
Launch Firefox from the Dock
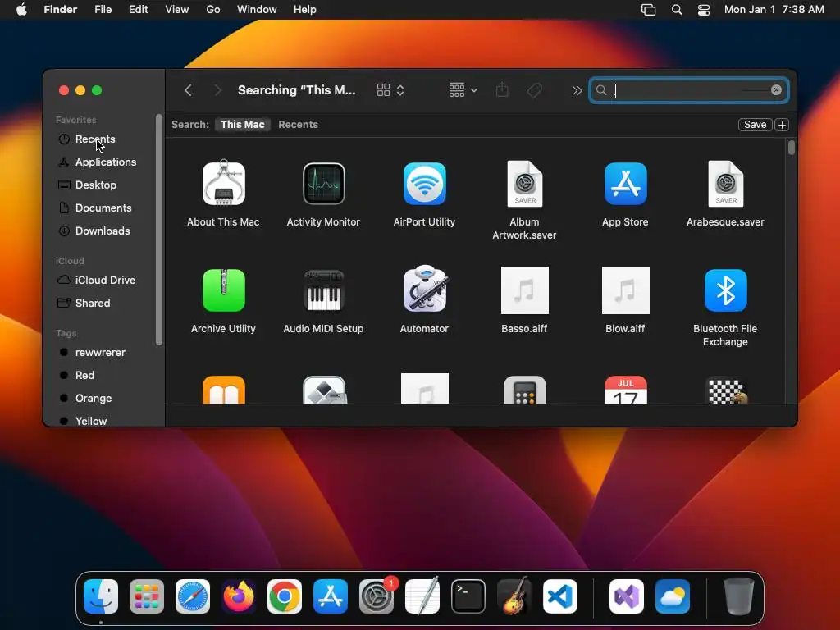tap(239, 596)
